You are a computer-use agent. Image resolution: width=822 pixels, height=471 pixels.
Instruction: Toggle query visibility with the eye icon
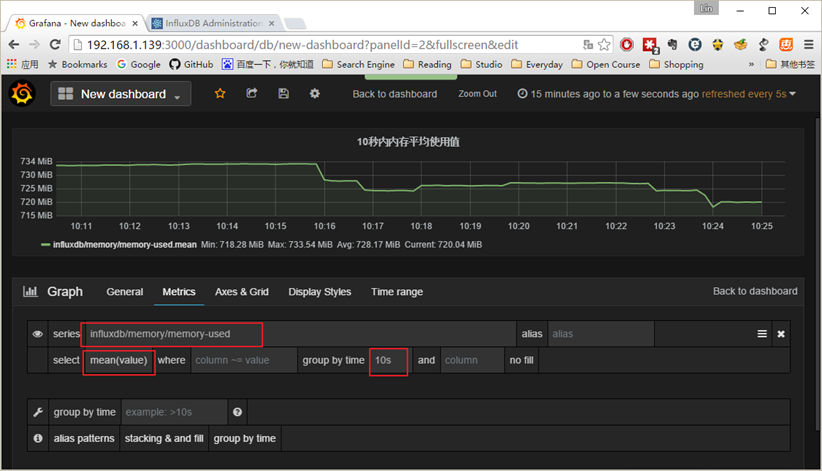click(x=38, y=334)
